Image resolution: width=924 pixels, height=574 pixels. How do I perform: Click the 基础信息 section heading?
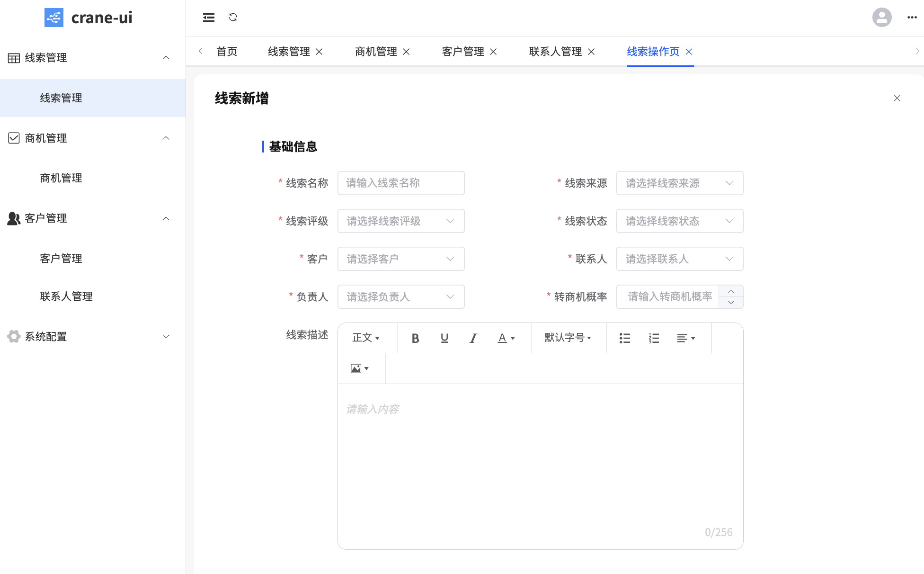click(x=293, y=147)
